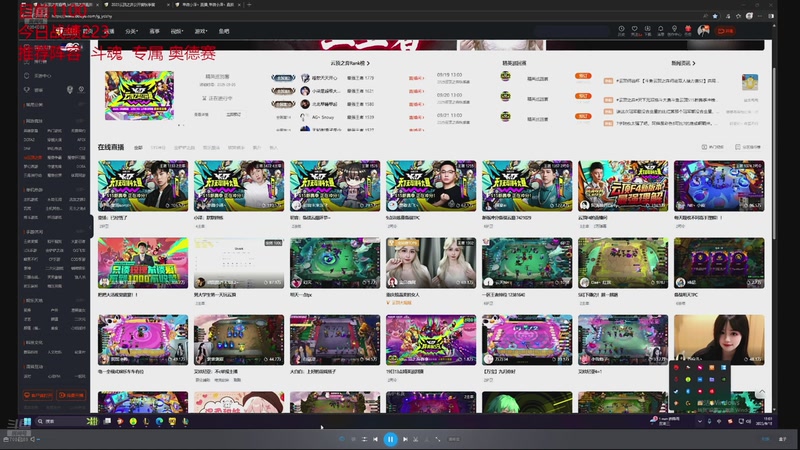Switch to the first browser tab
Screen dimensions: 800x450
pyautogui.click(x=66, y=5)
